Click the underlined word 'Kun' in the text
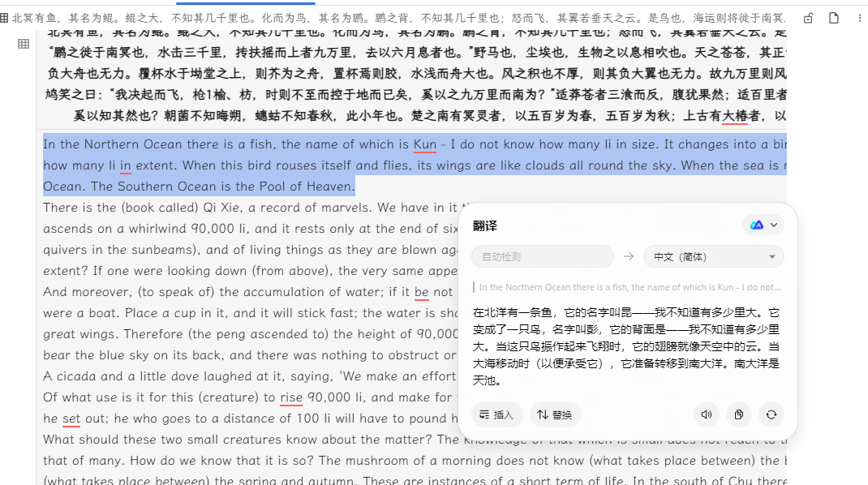 pyautogui.click(x=424, y=144)
